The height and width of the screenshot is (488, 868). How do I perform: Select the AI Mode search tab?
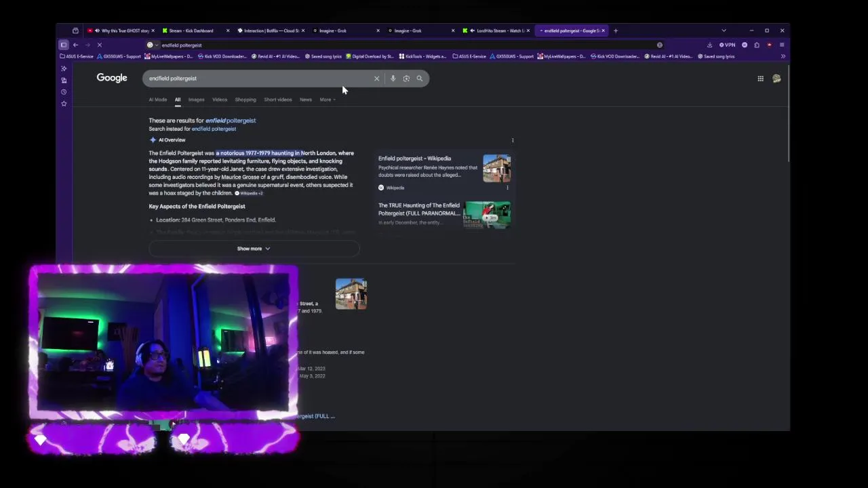158,100
